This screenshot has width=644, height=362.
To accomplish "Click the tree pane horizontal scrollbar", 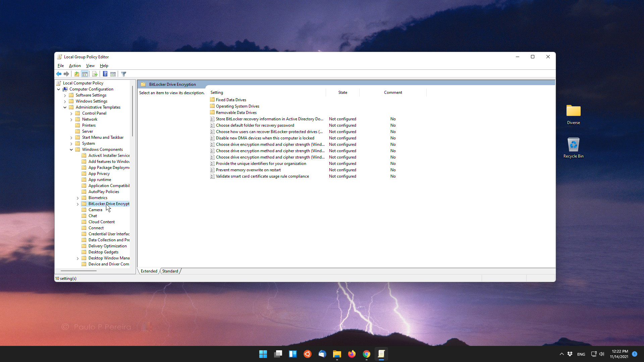I will (78, 270).
